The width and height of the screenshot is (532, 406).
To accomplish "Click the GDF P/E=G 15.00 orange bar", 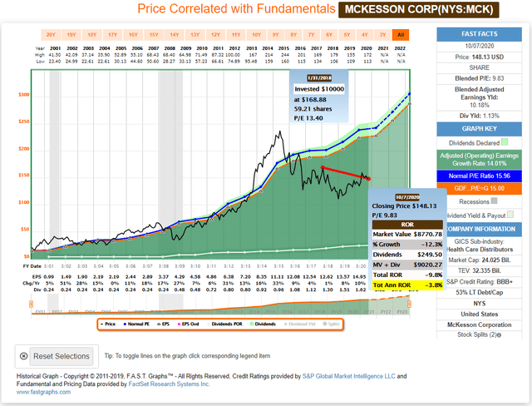I will 479,188.
